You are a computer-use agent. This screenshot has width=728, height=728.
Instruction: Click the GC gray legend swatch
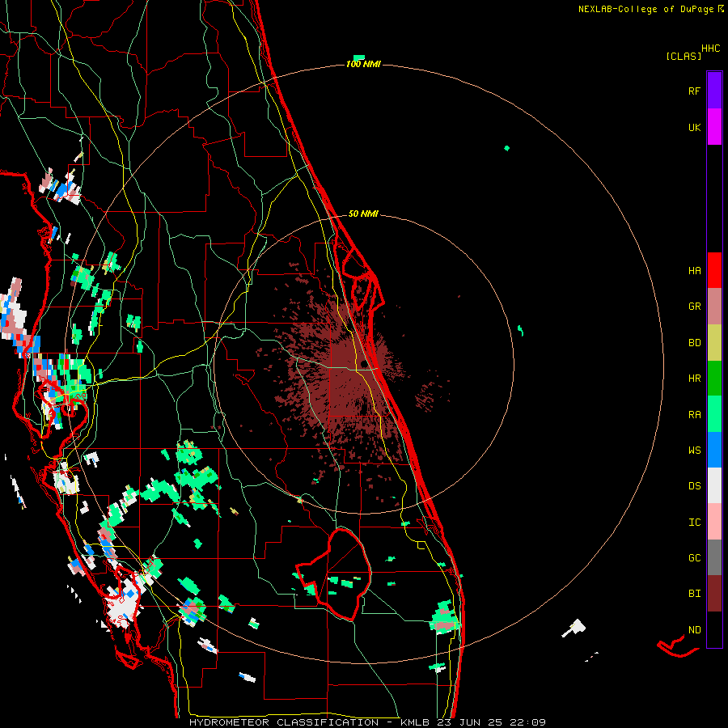pos(714,557)
